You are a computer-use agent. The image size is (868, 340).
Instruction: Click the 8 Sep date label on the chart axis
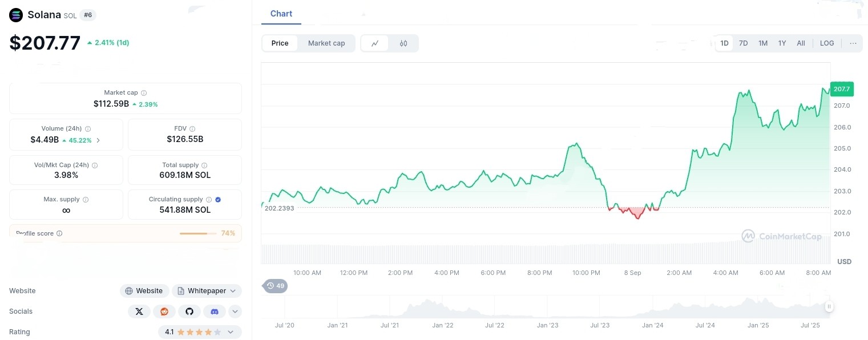tap(632, 273)
